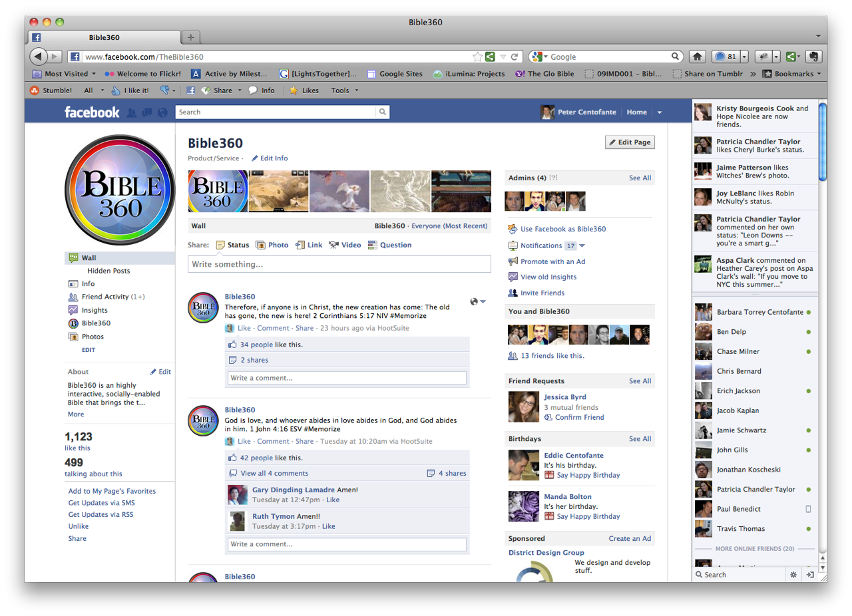Show more bookmarks with the chevron overflow
This screenshot has height=616, width=852.
(x=753, y=74)
